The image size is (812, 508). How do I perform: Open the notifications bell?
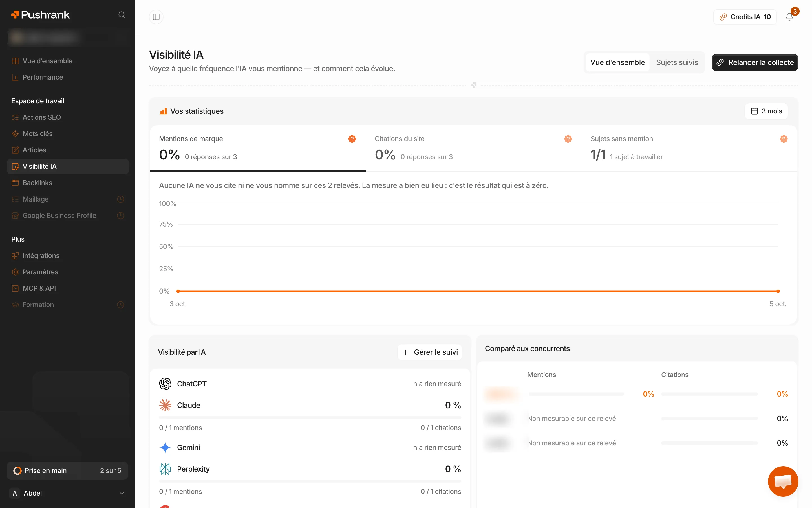tap(789, 17)
